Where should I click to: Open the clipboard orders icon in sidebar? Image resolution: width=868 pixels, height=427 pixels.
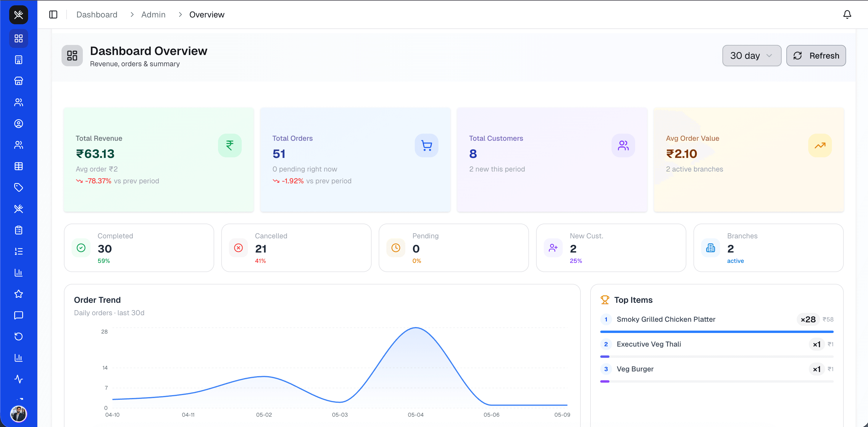[19, 230]
